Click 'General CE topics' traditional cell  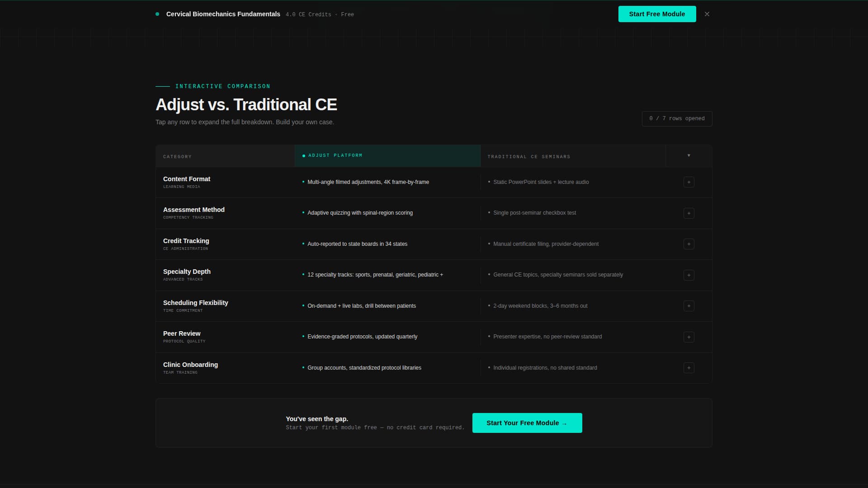[x=558, y=275]
